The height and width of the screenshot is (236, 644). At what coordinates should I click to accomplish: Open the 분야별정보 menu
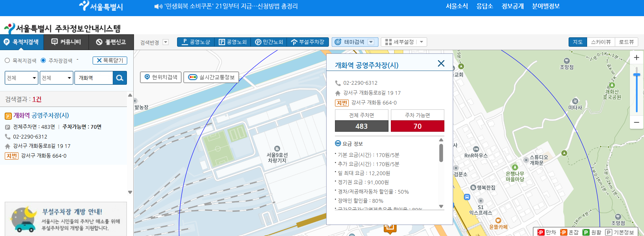tap(546, 6)
